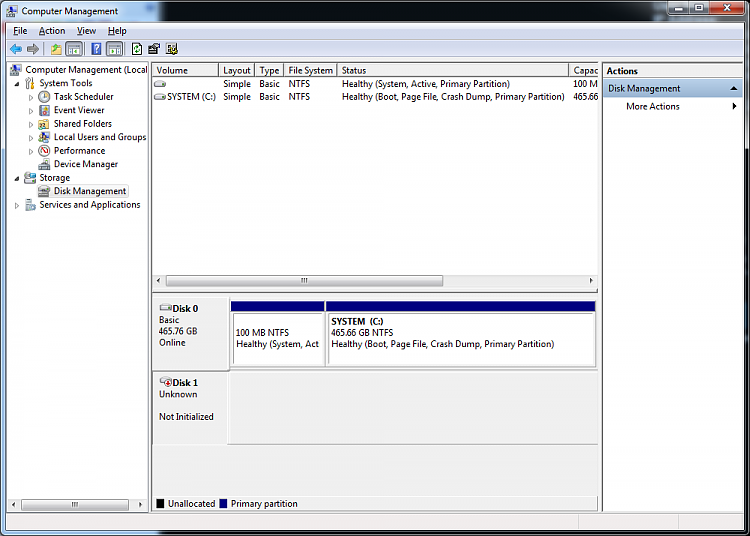Select Computer Management (Local) root node
The image size is (750, 536).
86,70
